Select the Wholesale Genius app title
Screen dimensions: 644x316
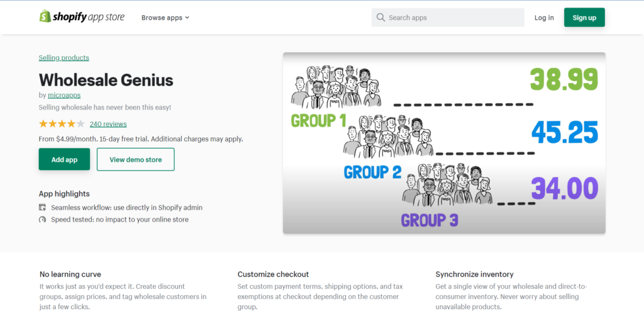[x=106, y=80]
